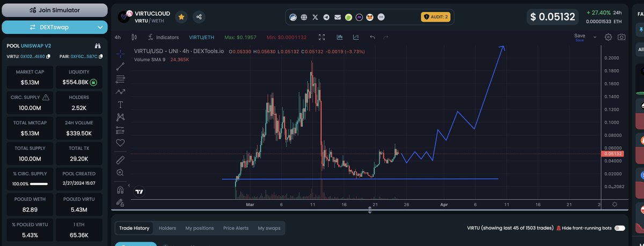Select the ruler measure tool
This screenshot has width=644, height=246.
click(x=120, y=160)
